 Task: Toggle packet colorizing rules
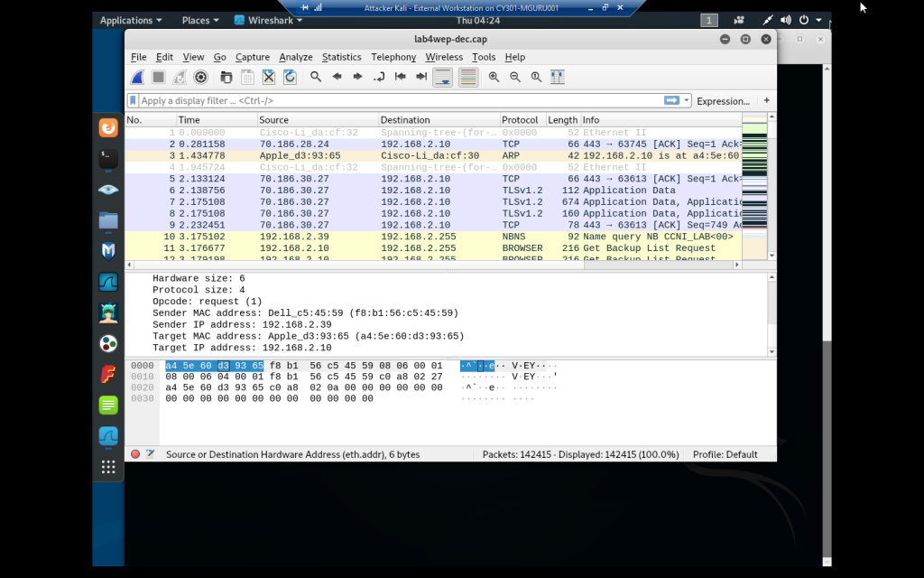click(468, 78)
